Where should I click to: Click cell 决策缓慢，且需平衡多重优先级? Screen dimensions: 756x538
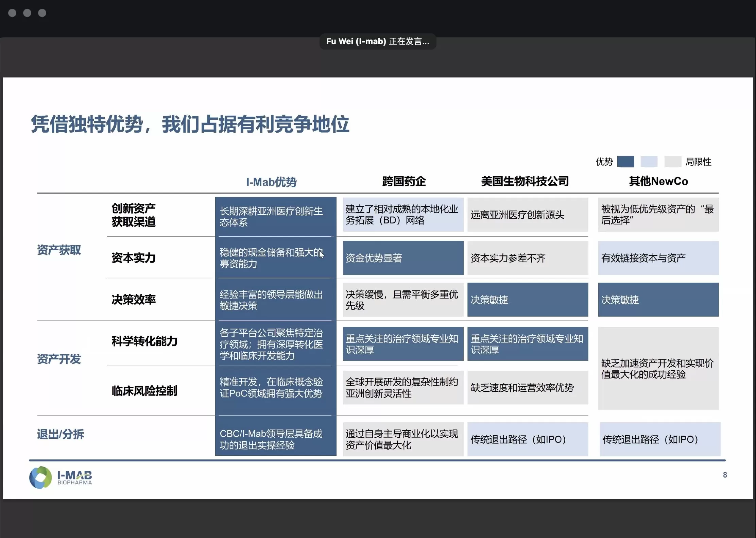tap(403, 300)
